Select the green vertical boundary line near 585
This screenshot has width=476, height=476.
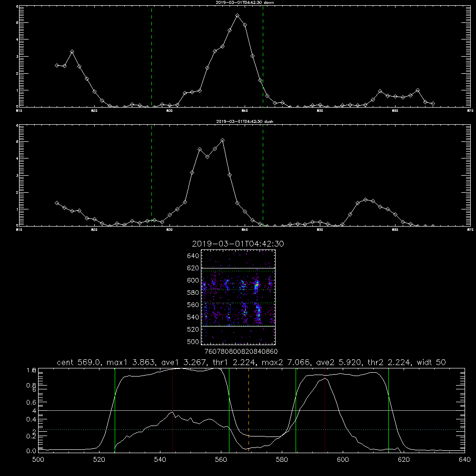tap(296, 410)
